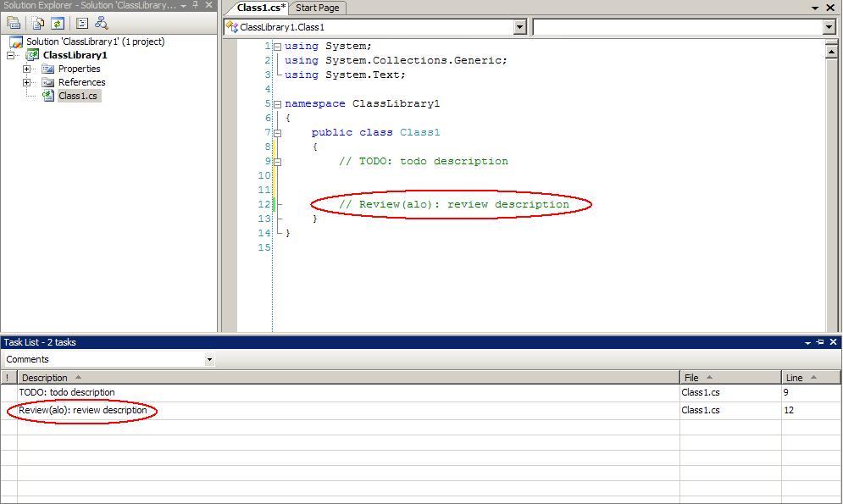Viewport: 843px width, 504px height.
Task: Collapse the public class Class1 outline
Action: coord(277,133)
